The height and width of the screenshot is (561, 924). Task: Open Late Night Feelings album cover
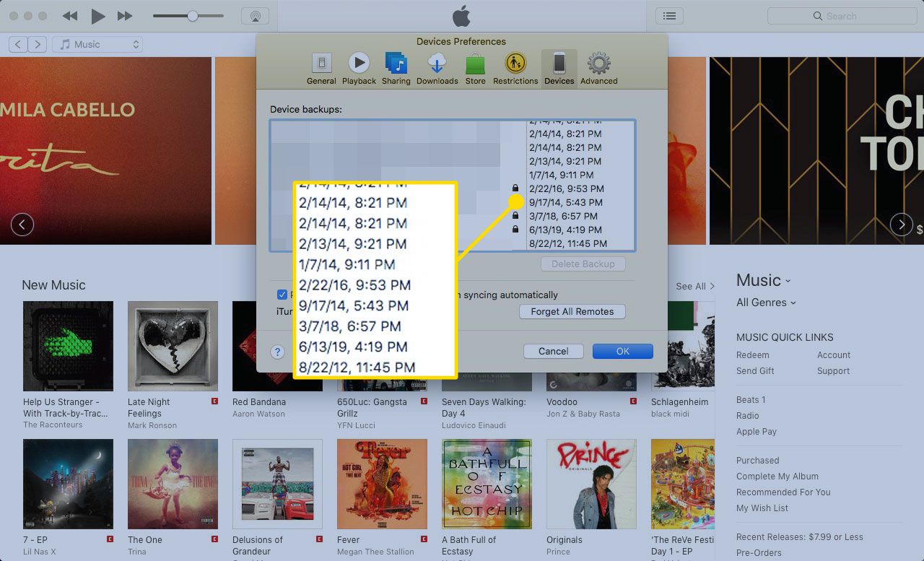point(173,346)
